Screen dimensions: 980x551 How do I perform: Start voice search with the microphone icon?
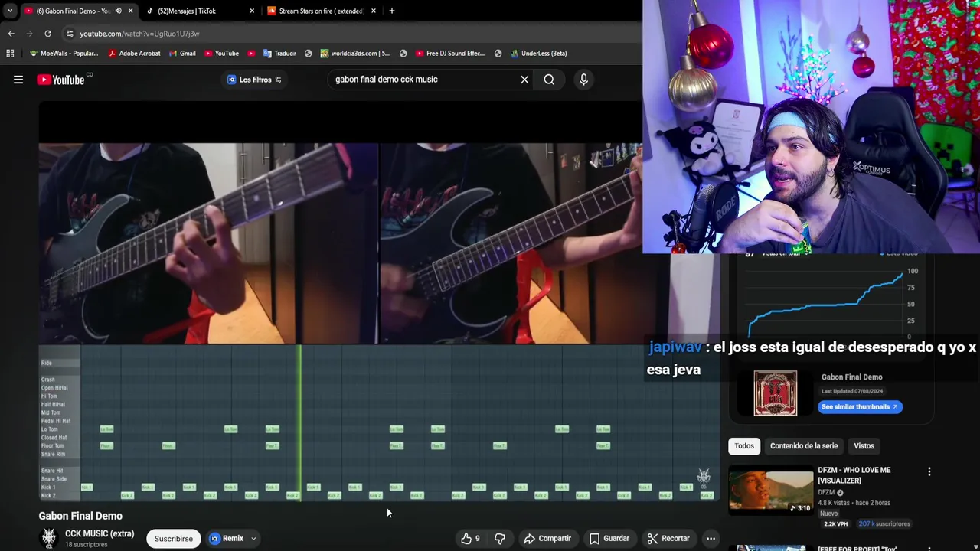click(583, 80)
